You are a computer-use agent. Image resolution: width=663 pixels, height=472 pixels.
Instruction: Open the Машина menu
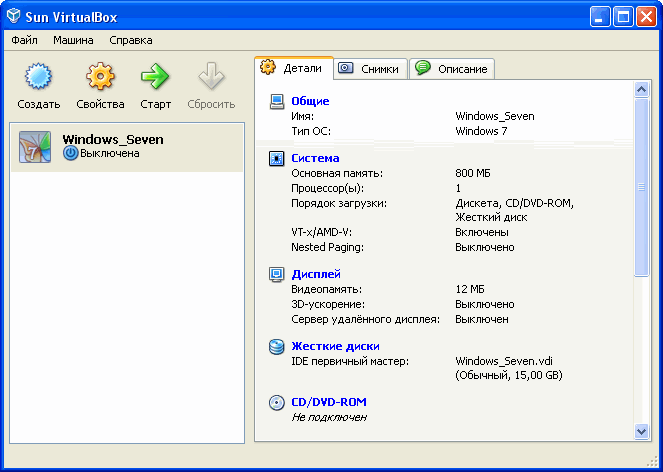coord(74,40)
